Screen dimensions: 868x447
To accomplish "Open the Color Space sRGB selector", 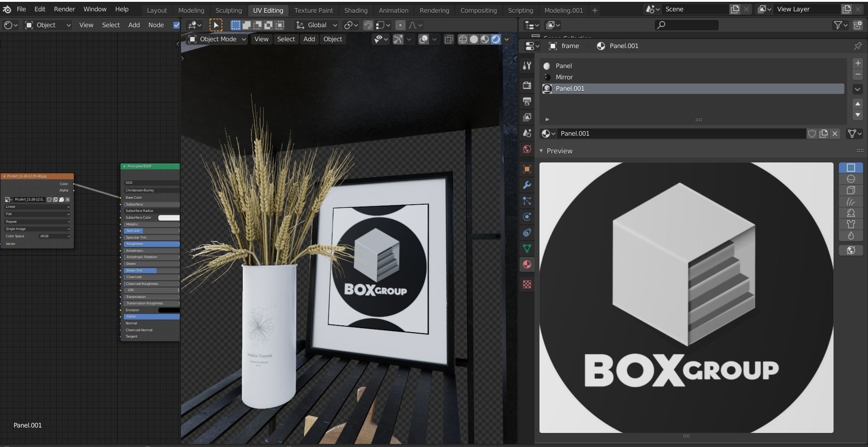I will (54, 236).
